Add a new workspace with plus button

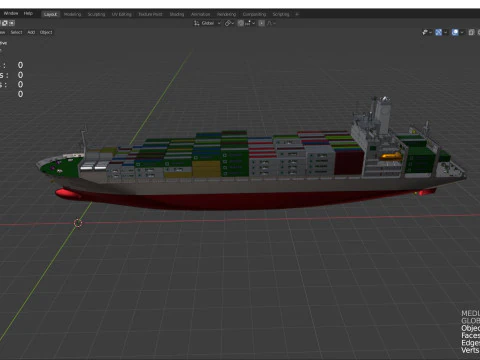click(x=297, y=14)
